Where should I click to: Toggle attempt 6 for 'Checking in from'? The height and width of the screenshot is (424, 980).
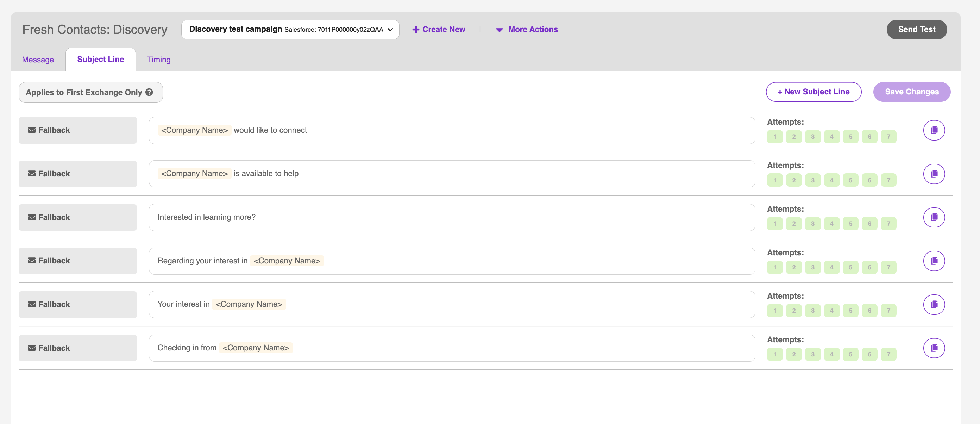click(869, 354)
